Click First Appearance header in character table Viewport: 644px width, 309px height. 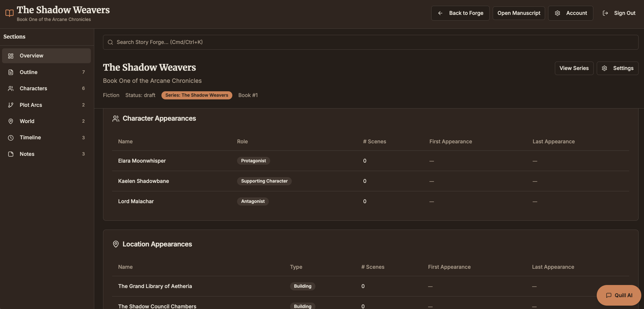pos(451,142)
